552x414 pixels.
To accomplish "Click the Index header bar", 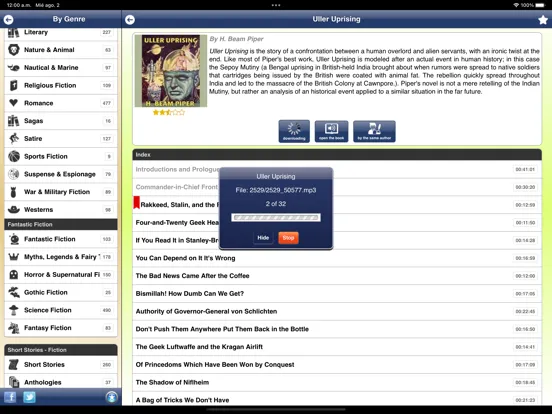I will (x=337, y=155).
